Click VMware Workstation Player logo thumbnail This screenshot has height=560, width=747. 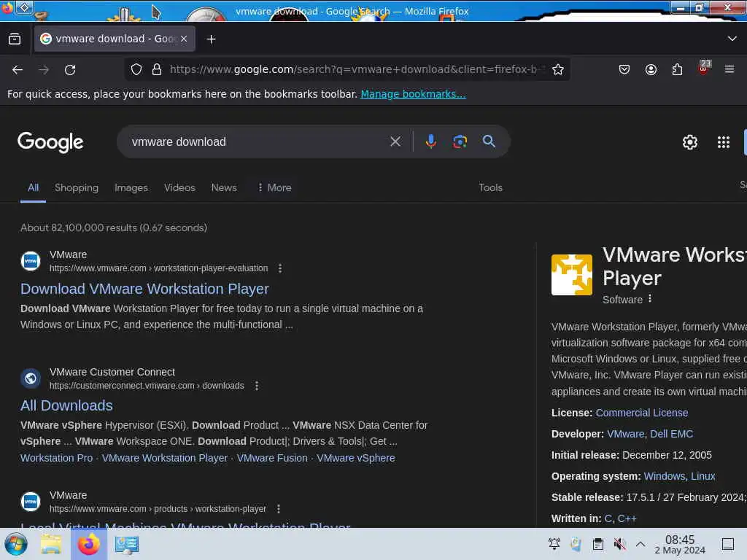coord(572,275)
